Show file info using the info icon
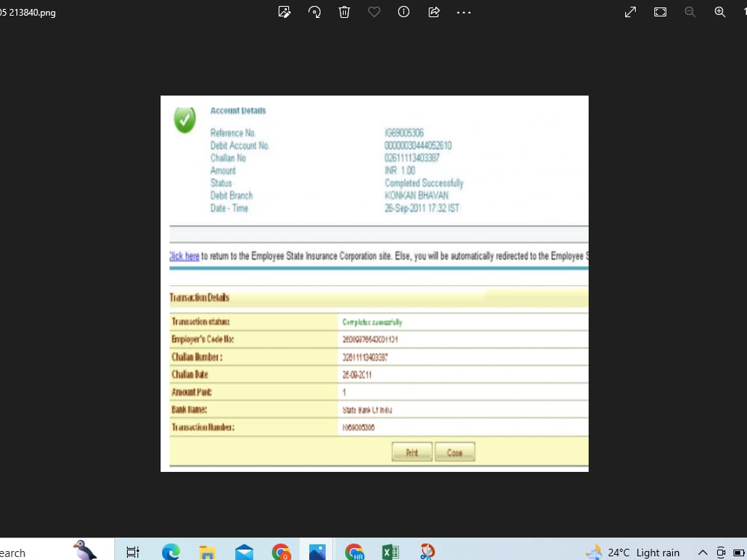Image resolution: width=747 pixels, height=560 pixels. tap(403, 12)
